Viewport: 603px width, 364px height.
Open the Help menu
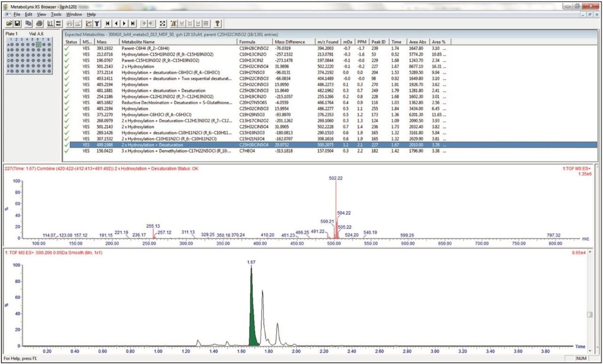pyautogui.click(x=91, y=15)
